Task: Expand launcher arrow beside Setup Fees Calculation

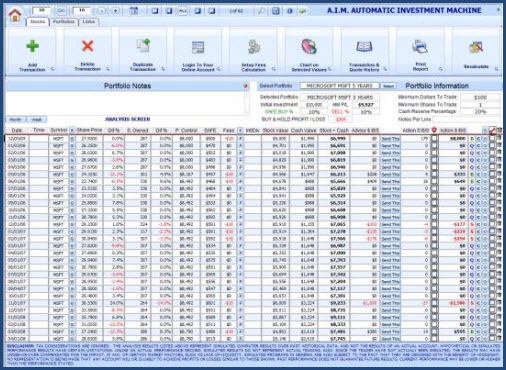Action: pyautogui.click(x=274, y=69)
